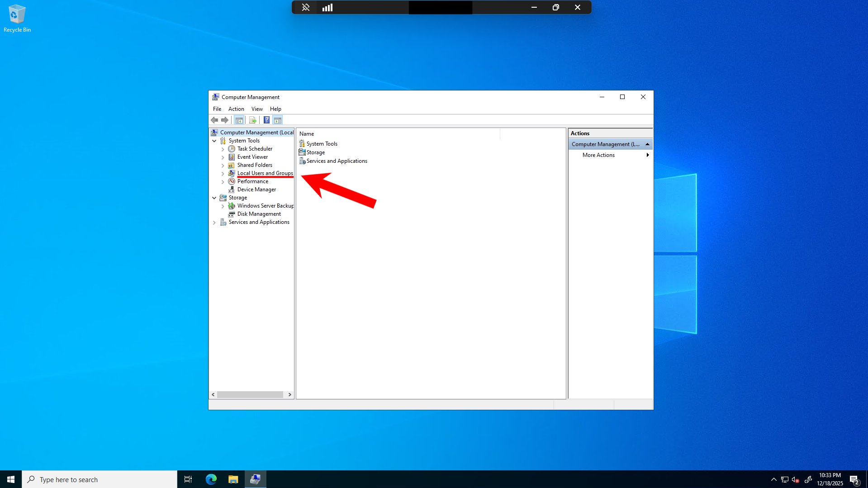
Task: Open File Explorer from taskbar
Action: coord(233,479)
